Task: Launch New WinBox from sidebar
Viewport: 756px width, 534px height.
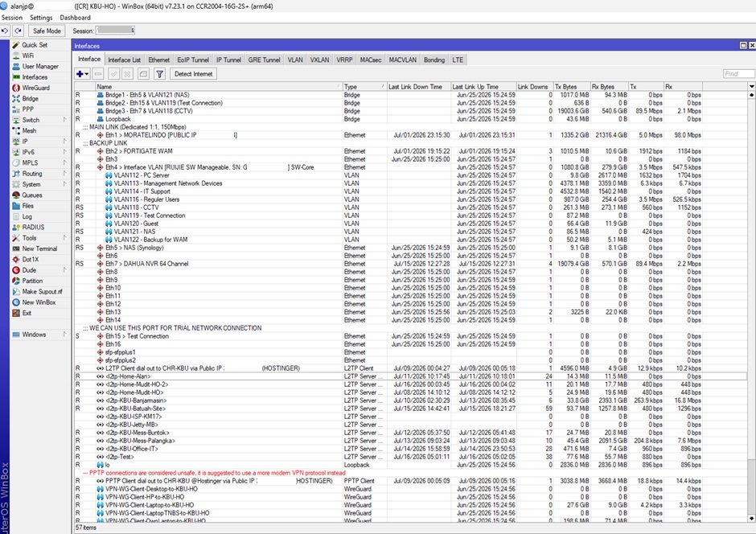Action: [39, 302]
